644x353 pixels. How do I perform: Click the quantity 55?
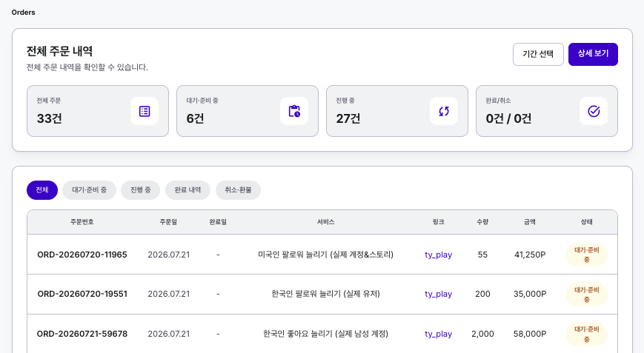point(482,255)
